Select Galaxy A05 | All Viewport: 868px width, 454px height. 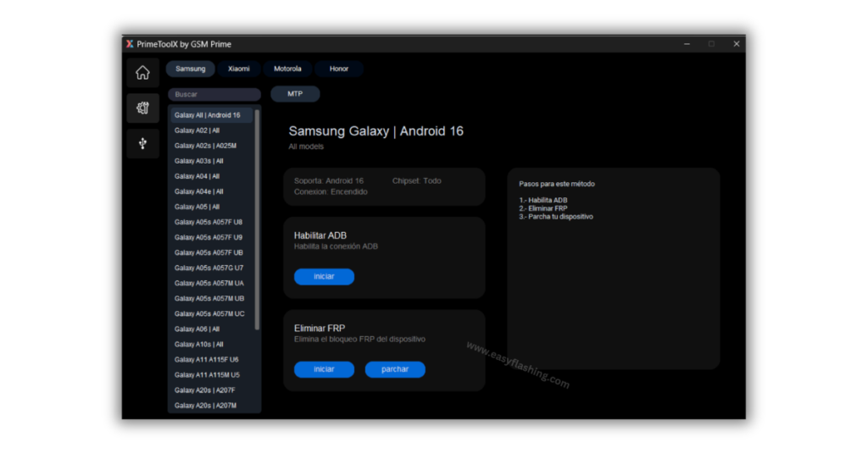(x=211, y=207)
